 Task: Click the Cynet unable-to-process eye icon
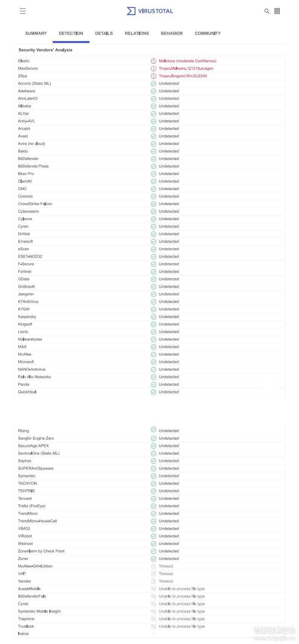(153, 604)
